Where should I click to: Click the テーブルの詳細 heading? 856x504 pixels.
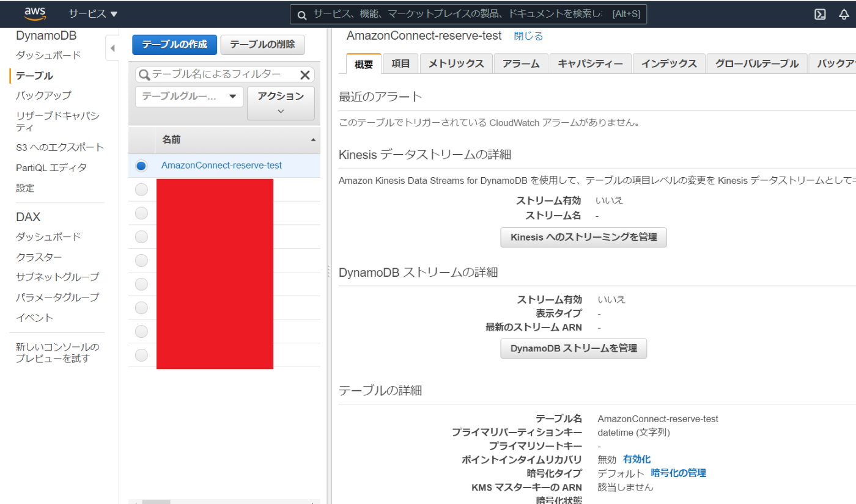point(380,390)
